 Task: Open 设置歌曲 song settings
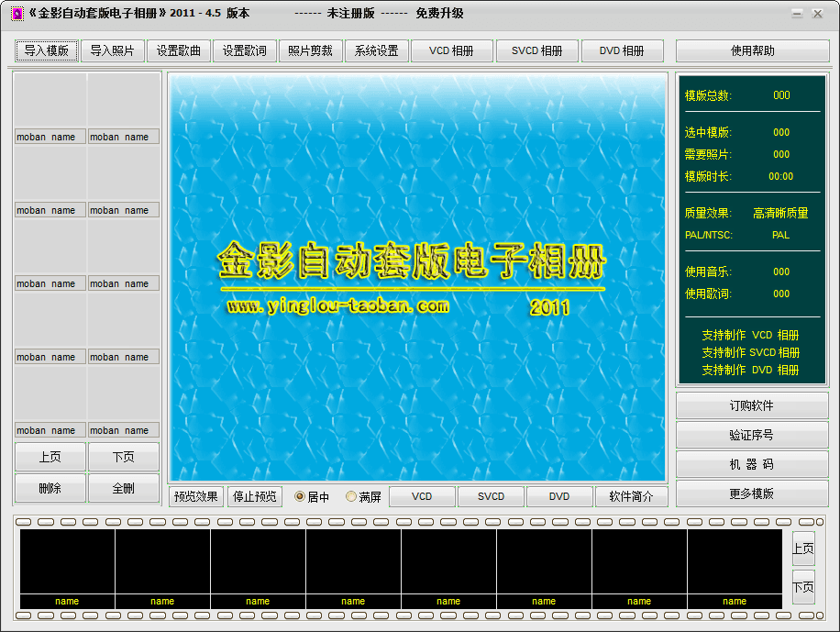coord(179,51)
